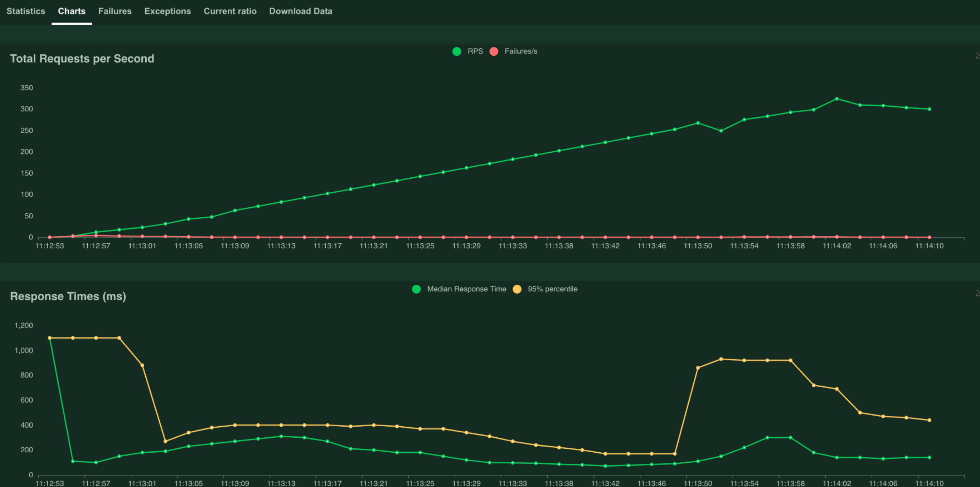Toggle the 95% percentile series label
Viewport: 980px width, 487px height.
point(552,289)
